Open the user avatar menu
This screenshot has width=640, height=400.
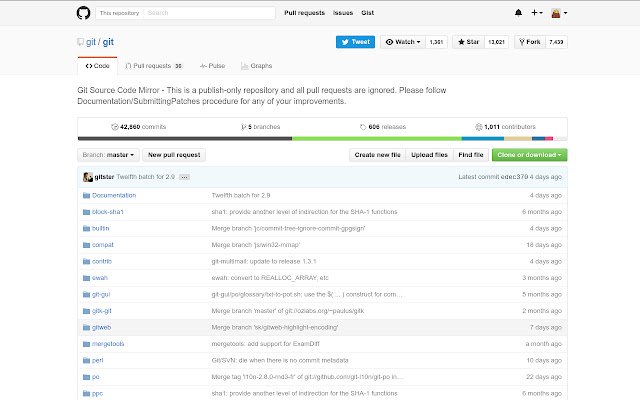559,13
